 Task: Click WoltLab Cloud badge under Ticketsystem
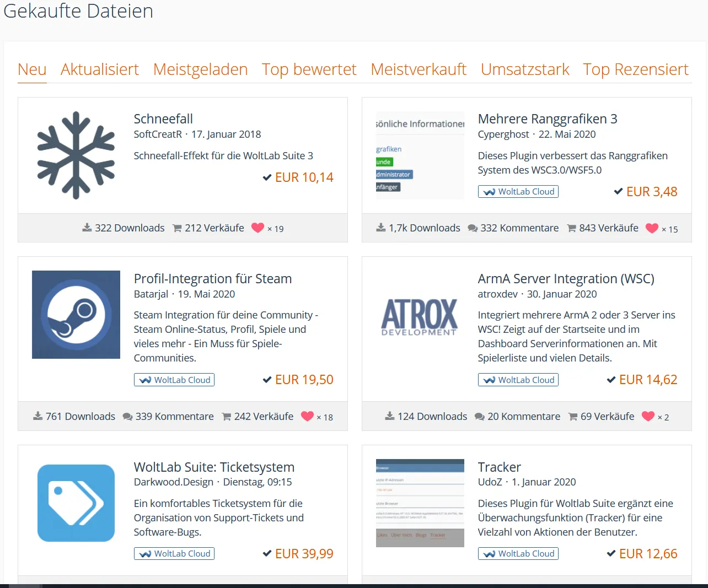174,554
